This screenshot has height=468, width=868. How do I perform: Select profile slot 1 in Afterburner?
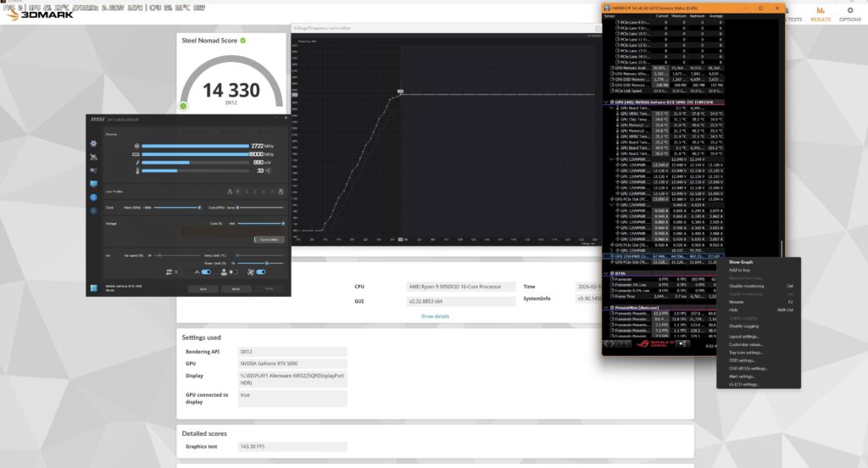238,192
